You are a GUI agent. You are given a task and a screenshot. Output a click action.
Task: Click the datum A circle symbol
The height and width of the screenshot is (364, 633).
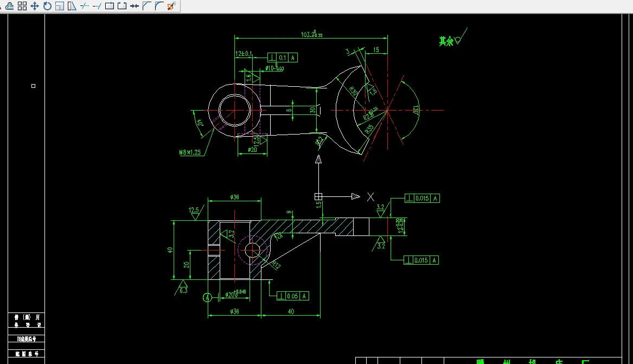click(x=207, y=298)
